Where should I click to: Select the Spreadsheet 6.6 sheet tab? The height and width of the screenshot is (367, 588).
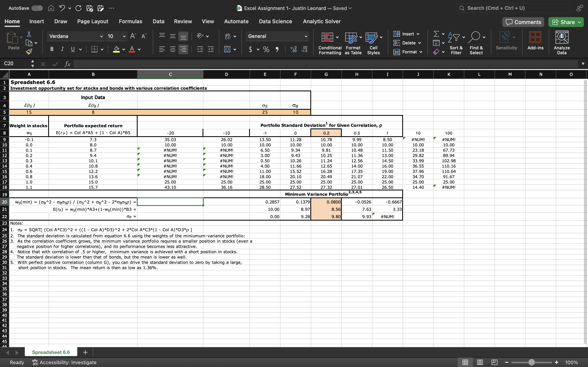(51, 352)
